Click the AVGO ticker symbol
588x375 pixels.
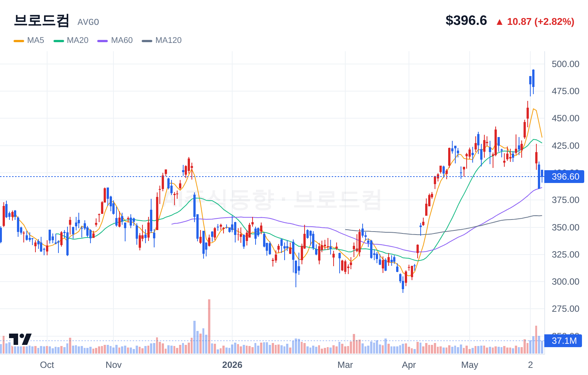(88, 22)
